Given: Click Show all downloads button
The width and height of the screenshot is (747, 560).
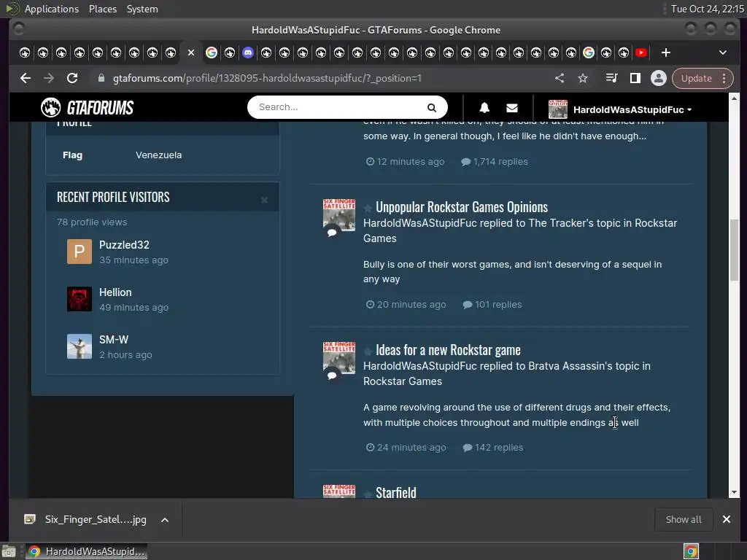Looking at the screenshot, I should pyautogui.click(x=683, y=519).
